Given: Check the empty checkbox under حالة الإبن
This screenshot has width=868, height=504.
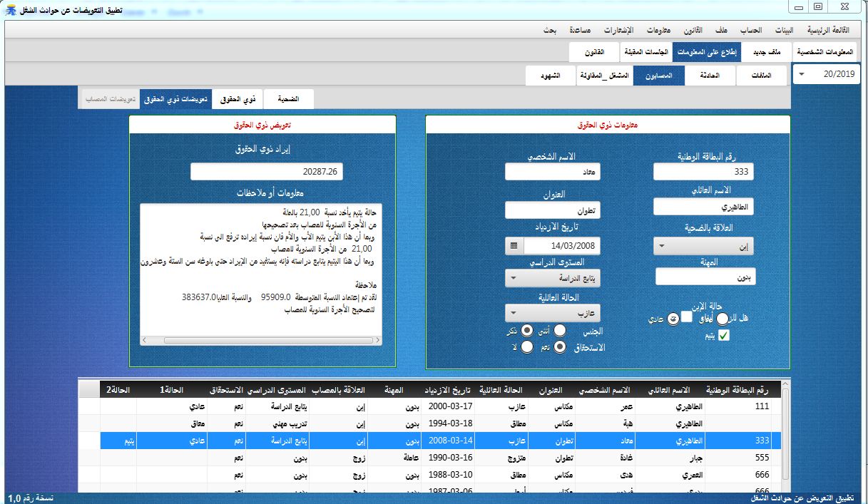Looking at the screenshot, I should [688, 318].
